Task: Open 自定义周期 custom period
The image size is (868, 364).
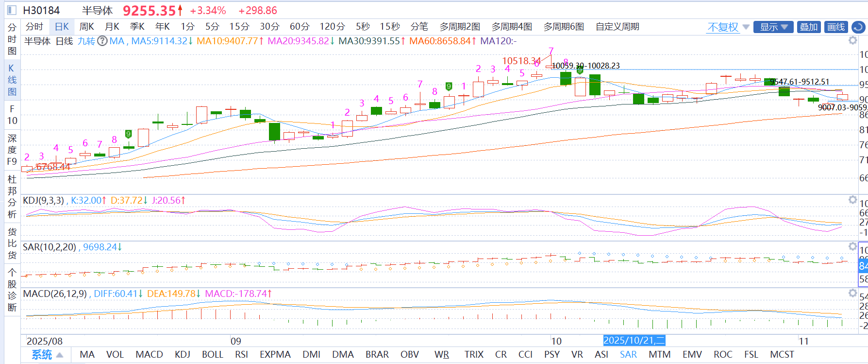Action: [x=618, y=27]
